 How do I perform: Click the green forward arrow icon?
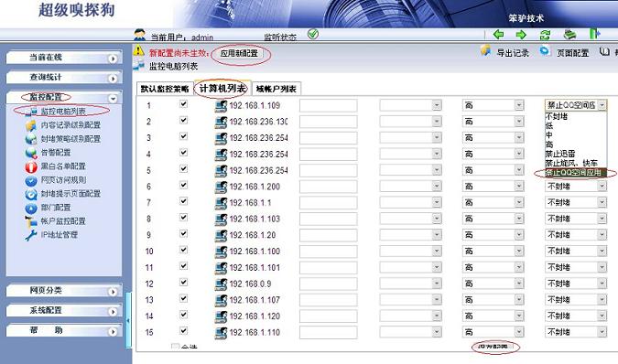tap(521, 35)
